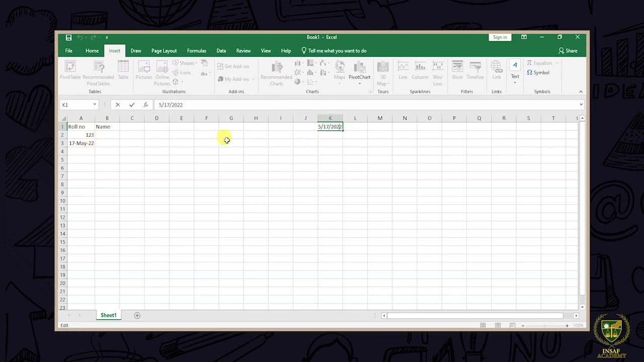Click the Cancel X in formula bar
The width and height of the screenshot is (644, 362).
tap(118, 105)
